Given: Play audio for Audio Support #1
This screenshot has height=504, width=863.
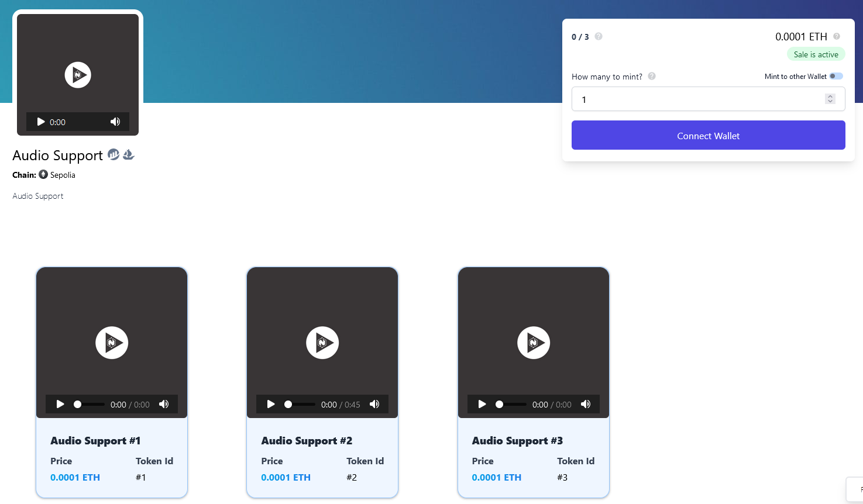Looking at the screenshot, I should point(60,404).
